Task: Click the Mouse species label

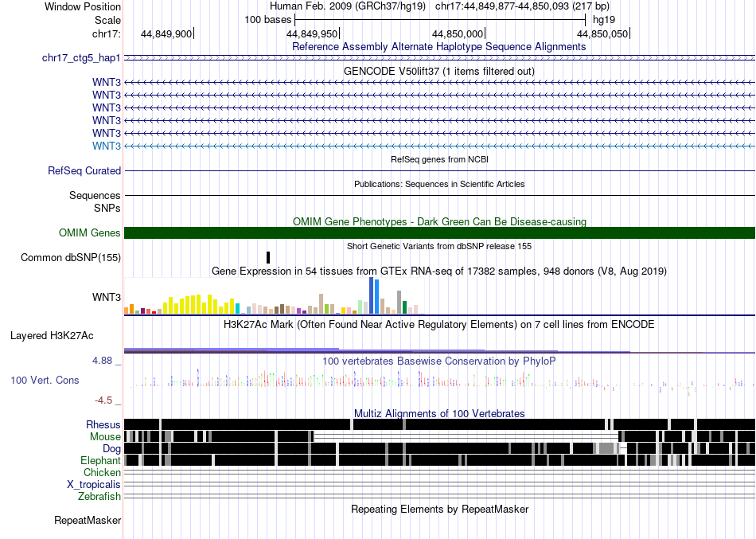Action: (x=105, y=437)
